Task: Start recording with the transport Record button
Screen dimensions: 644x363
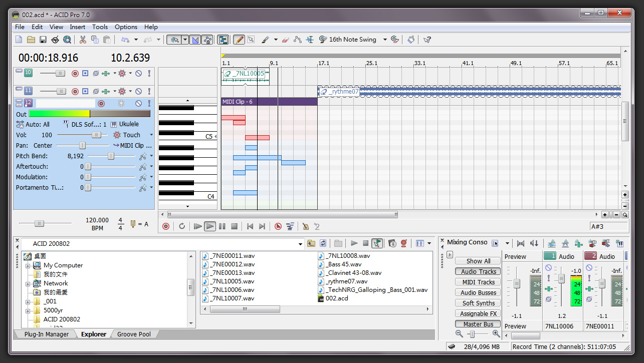Action: [x=166, y=226]
